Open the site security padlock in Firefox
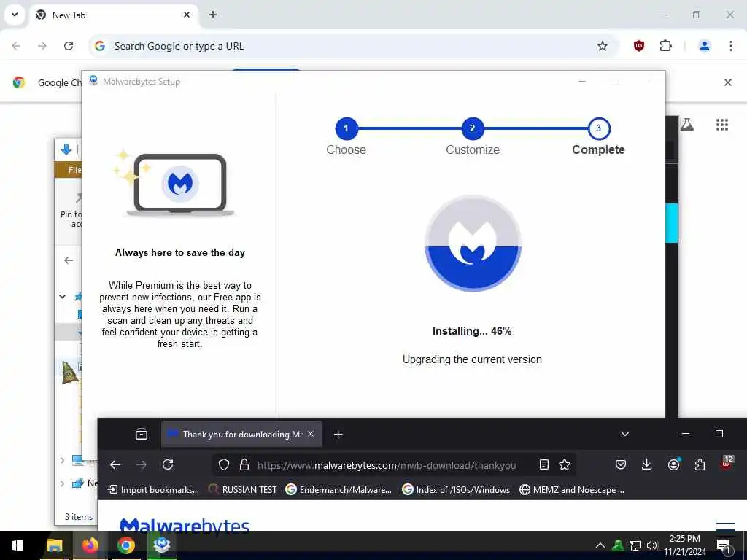 coord(244,464)
